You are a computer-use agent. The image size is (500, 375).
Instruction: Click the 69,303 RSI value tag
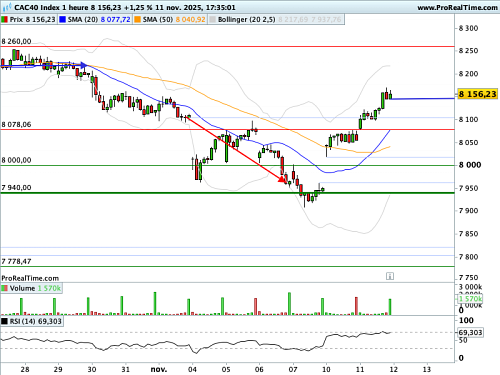pos(470,332)
